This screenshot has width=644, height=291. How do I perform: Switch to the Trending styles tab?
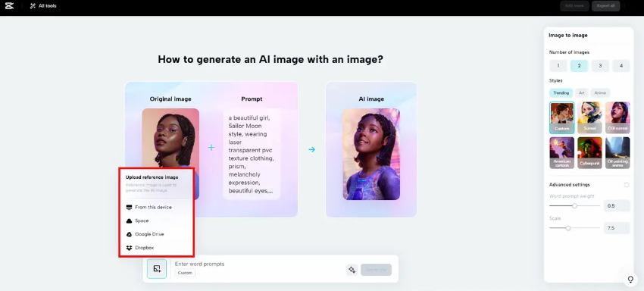(561, 93)
